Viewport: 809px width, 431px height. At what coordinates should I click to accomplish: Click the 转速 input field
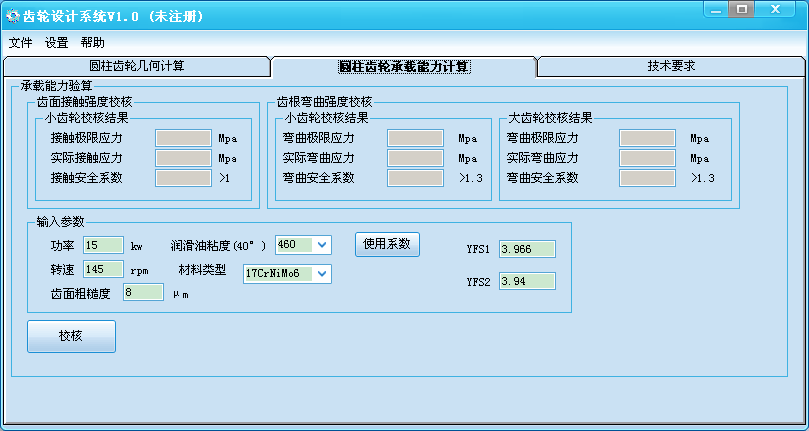(103, 269)
